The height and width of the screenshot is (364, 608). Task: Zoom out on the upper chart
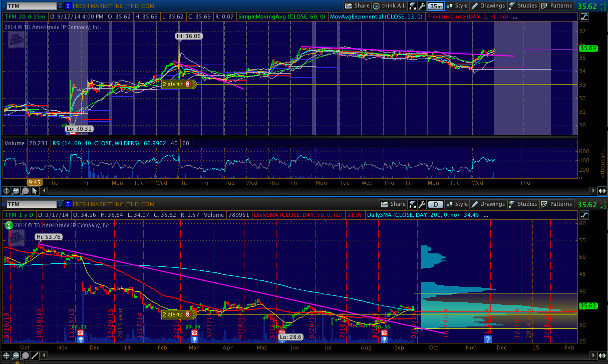point(26,191)
